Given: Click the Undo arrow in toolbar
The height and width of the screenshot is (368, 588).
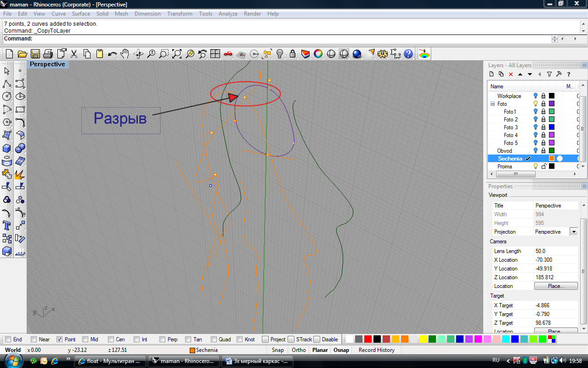Looking at the screenshot, I should point(112,54).
